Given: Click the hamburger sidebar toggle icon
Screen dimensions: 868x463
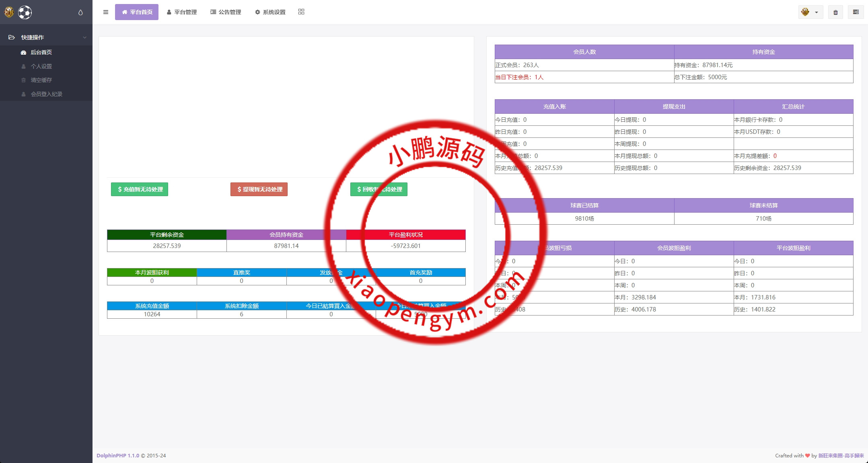Looking at the screenshot, I should [106, 12].
